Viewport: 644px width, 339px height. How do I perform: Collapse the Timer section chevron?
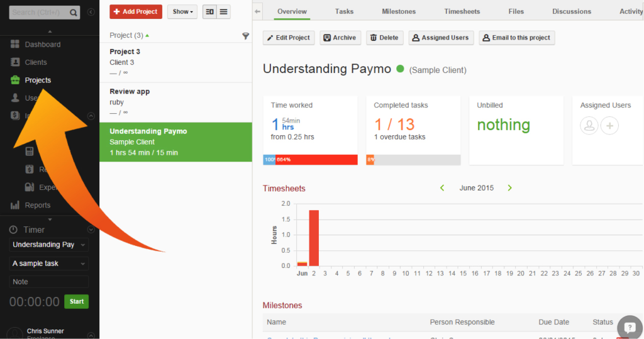(91, 230)
